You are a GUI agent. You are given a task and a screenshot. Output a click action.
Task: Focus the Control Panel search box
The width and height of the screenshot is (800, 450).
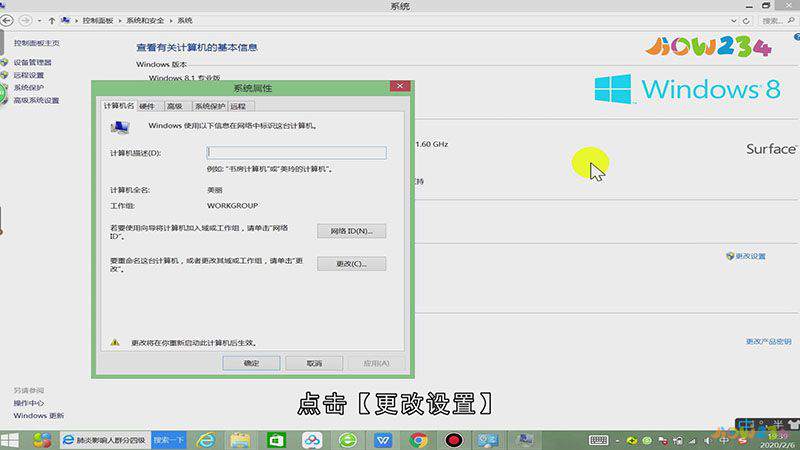(x=777, y=21)
